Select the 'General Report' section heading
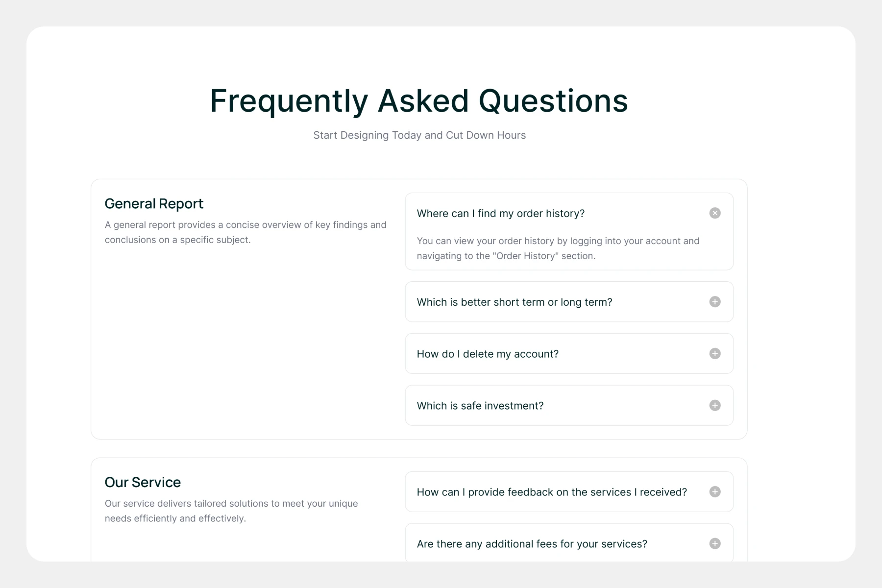 point(154,204)
